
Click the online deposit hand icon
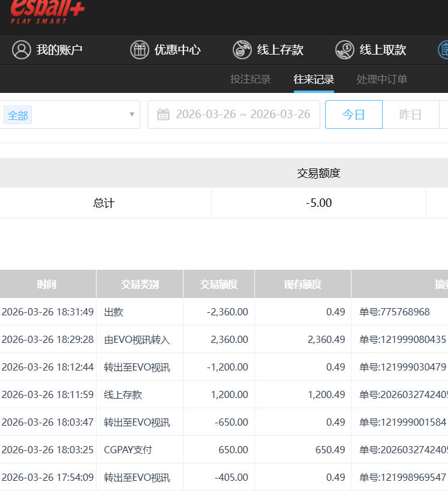(x=242, y=50)
